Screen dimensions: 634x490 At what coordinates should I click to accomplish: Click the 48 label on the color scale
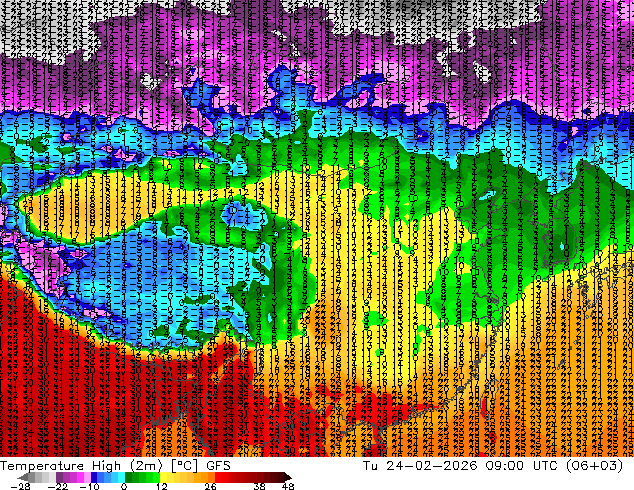pos(288,486)
